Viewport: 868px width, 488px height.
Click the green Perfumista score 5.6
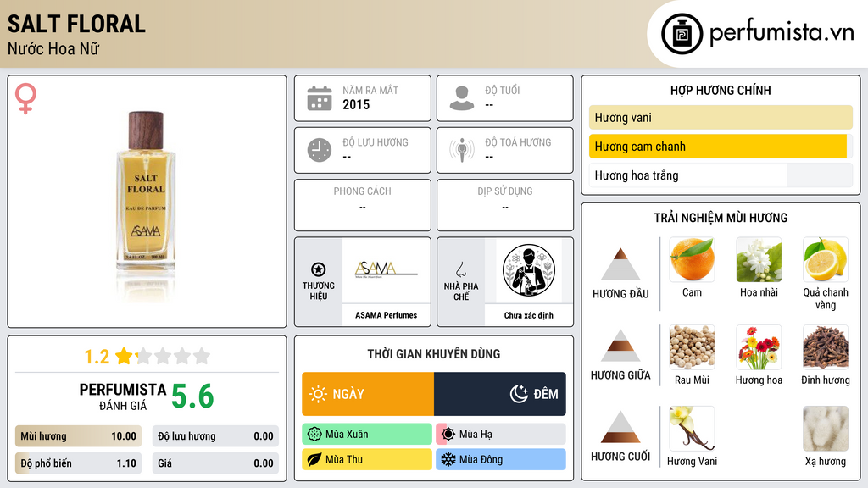(192, 396)
